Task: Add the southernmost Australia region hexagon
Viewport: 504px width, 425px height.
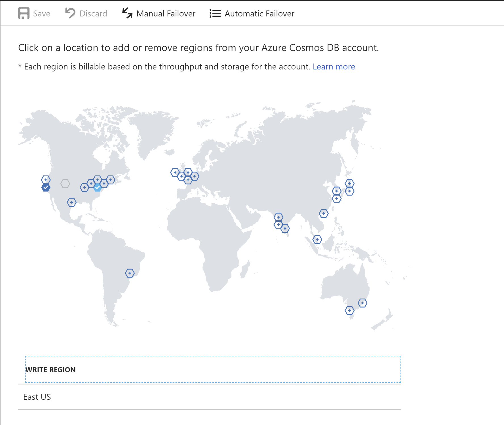Action: (x=349, y=310)
